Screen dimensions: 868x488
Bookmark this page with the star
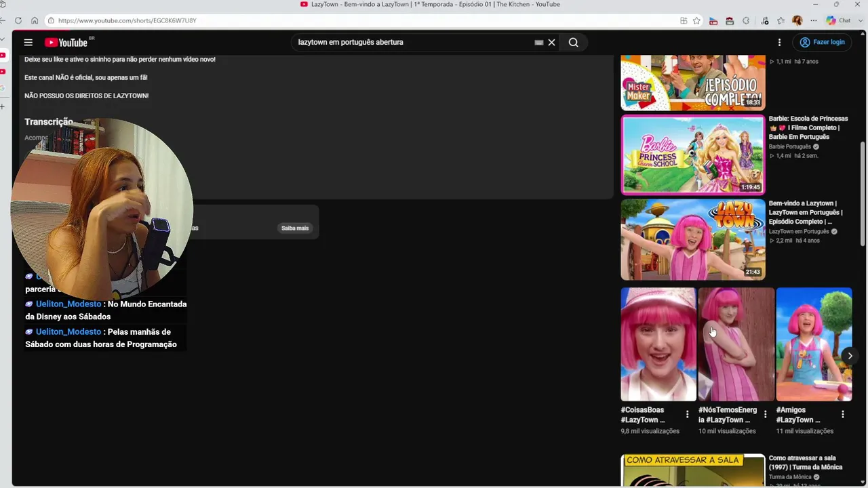pyautogui.click(x=696, y=20)
